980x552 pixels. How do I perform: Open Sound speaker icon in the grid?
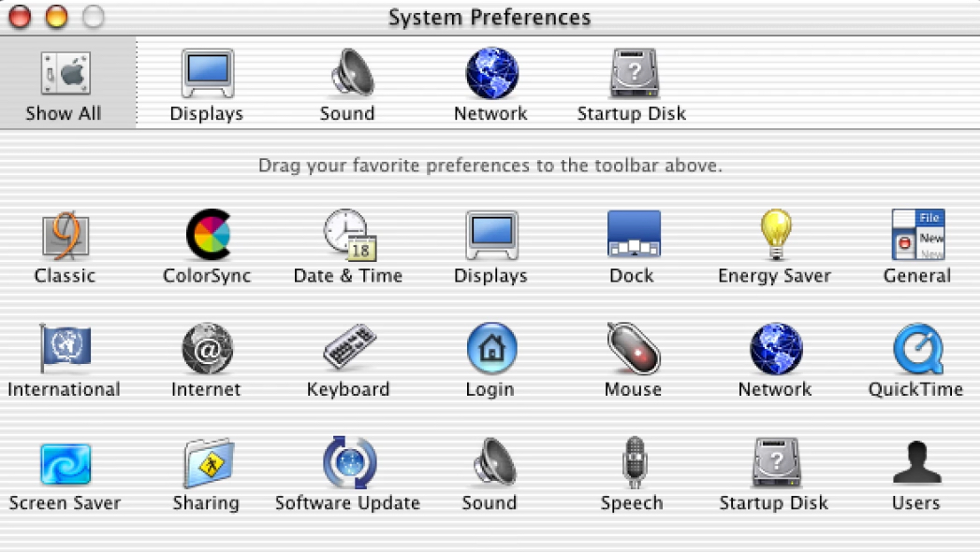(494, 462)
